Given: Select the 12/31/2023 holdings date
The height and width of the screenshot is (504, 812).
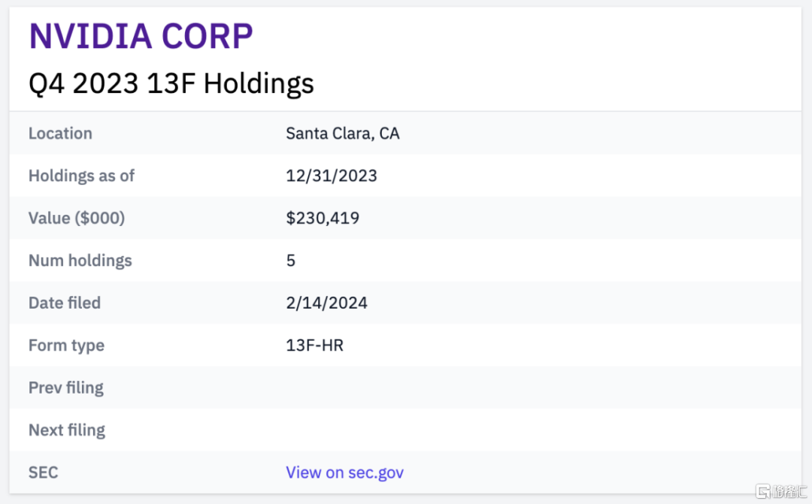Looking at the screenshot, I should [331, 176].
